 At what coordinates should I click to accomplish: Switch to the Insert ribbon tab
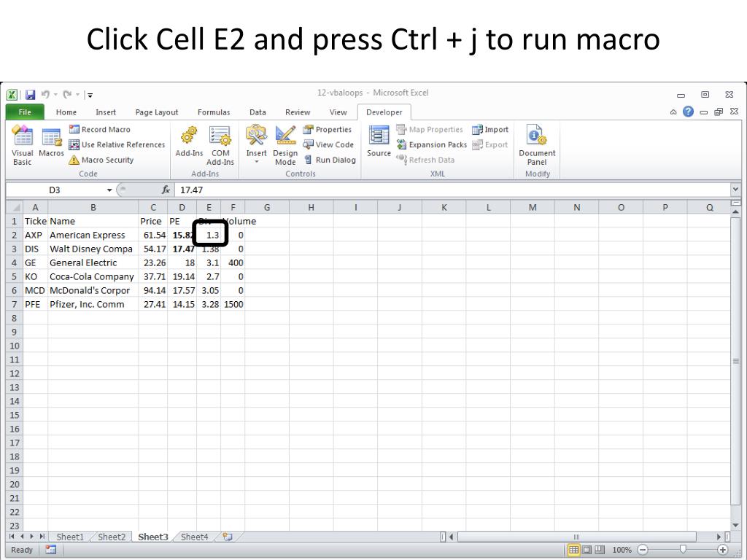click(x=105, y=112)
